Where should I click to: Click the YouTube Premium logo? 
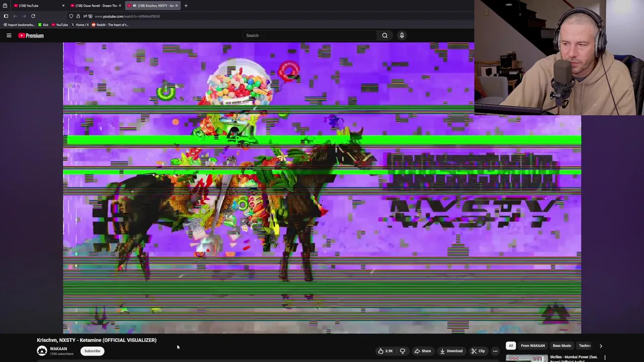[31, 36]
